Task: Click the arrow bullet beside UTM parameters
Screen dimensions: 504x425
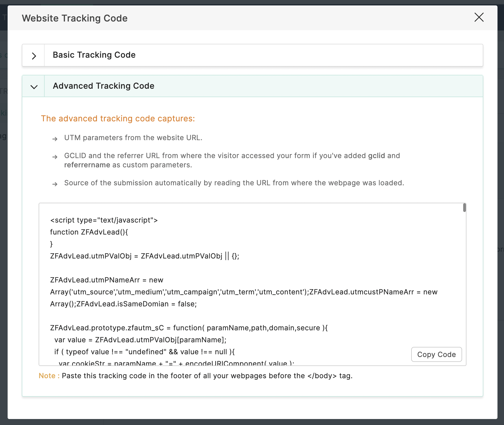Action: click(x=55, y=139)
